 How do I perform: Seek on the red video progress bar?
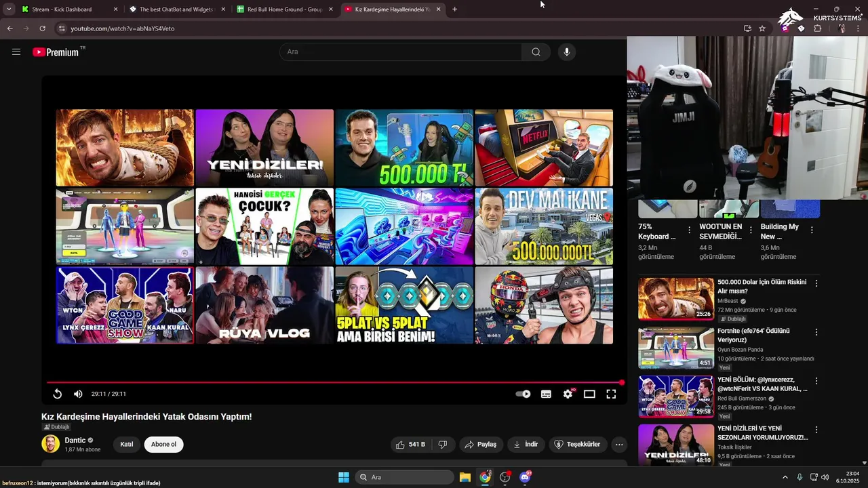click(334, 383)
